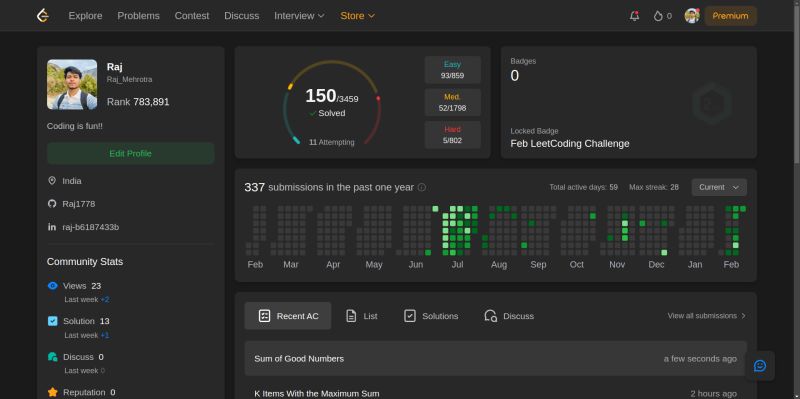Open Sum of Good Numbers submission

[x=495, y=359]
